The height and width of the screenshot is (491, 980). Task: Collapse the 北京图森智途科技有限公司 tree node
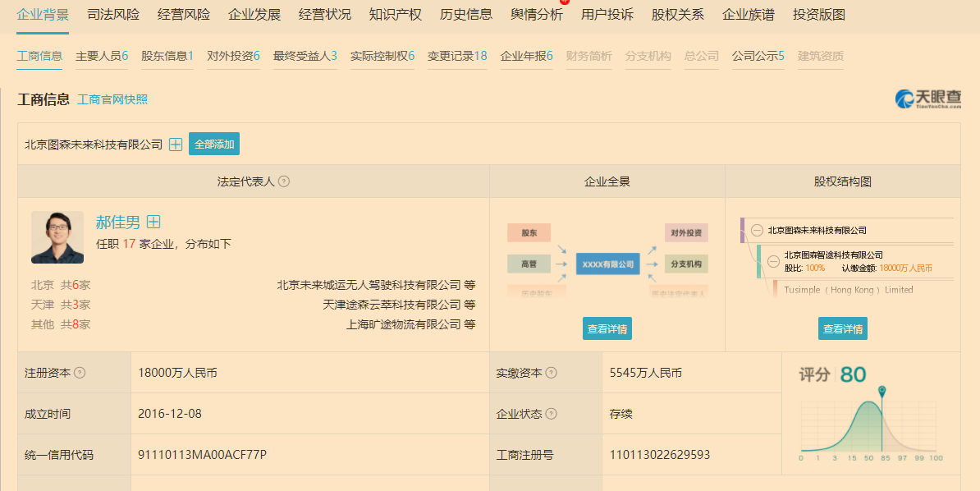[x=773, y=262]
